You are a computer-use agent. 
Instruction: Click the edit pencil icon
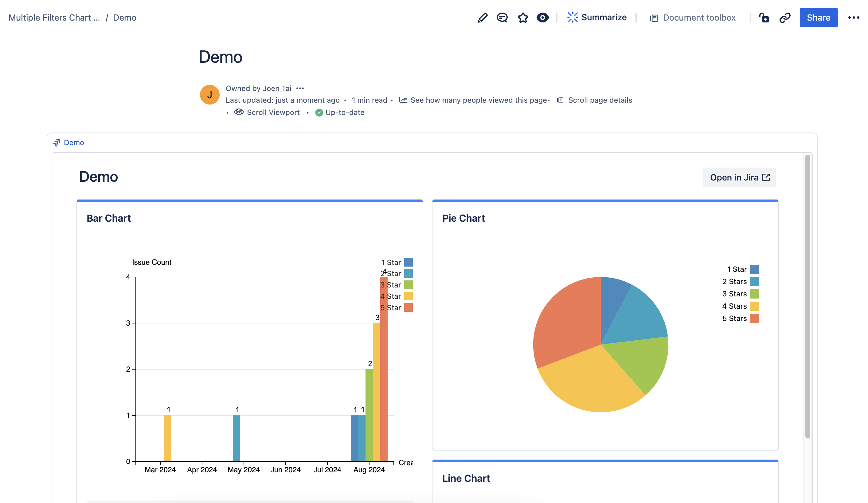pyautogui.click(x=482, y=17)
